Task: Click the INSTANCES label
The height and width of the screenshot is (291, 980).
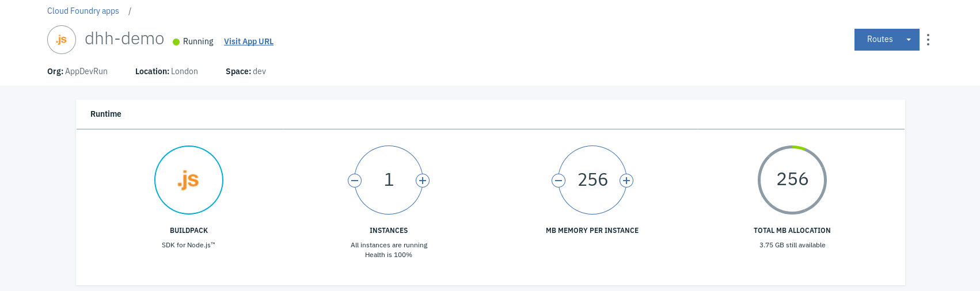Action: pos(389,231)
